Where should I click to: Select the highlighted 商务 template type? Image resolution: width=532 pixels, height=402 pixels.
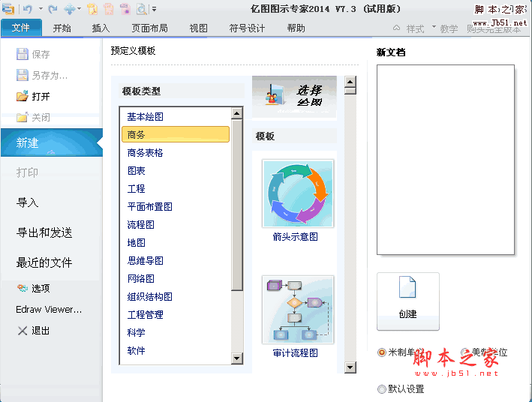[176, 134]
